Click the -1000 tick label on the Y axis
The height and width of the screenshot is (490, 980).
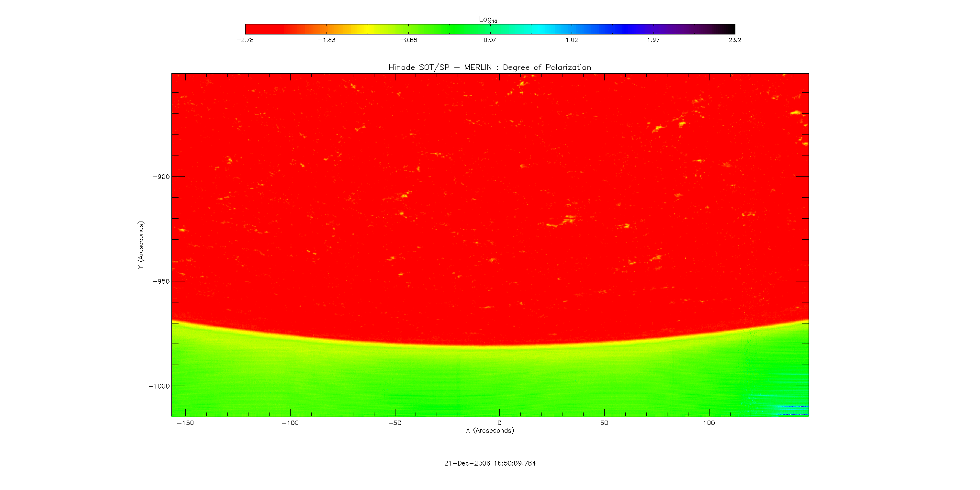pyautogui.click(x=159, y=386)
